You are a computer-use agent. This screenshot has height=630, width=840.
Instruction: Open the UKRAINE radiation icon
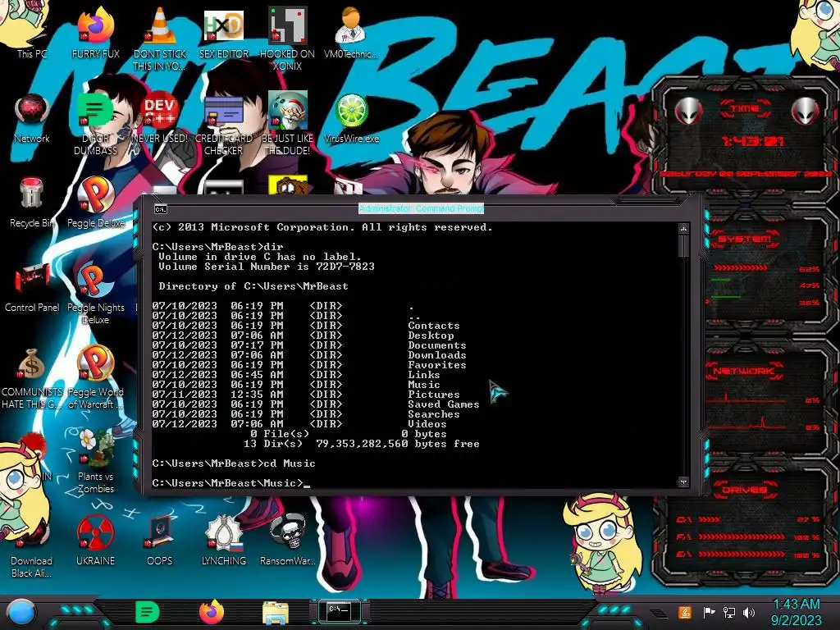click(95, 540)
